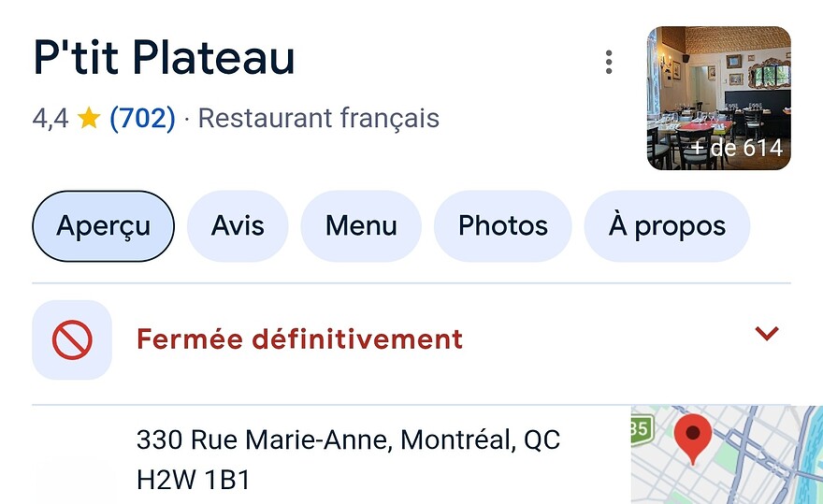Expand the Fermée définitivement chevron

[766, 333]
